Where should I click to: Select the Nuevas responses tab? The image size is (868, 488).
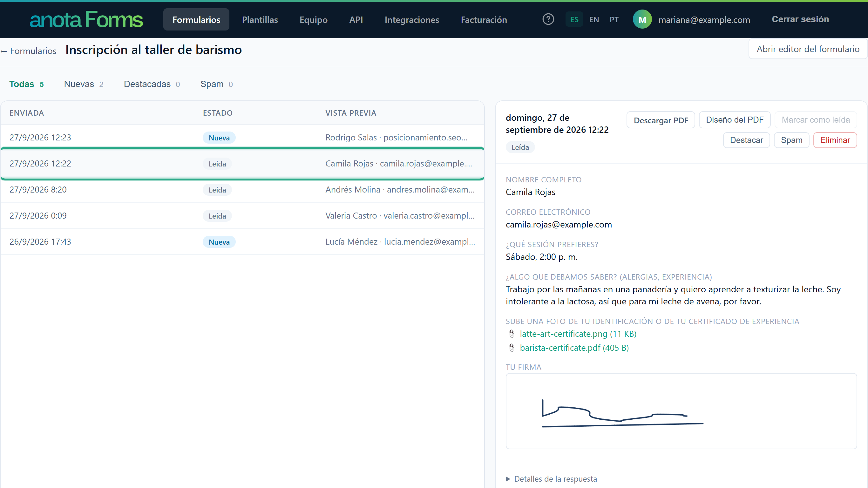point(84,84)
